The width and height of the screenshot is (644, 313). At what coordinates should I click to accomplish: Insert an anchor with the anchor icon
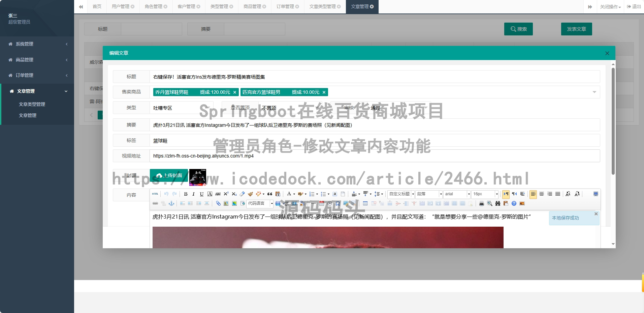pyautogui.click(x=171, y=203)
